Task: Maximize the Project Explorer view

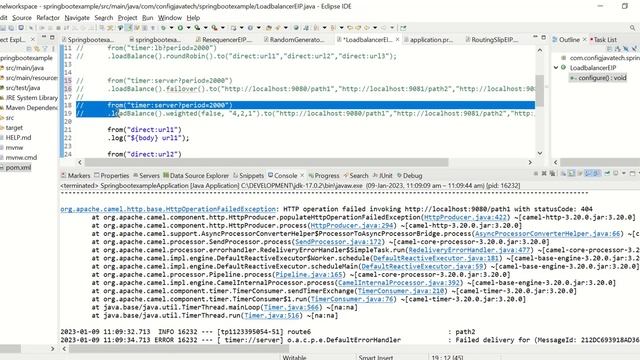Action: pos(52,36)
